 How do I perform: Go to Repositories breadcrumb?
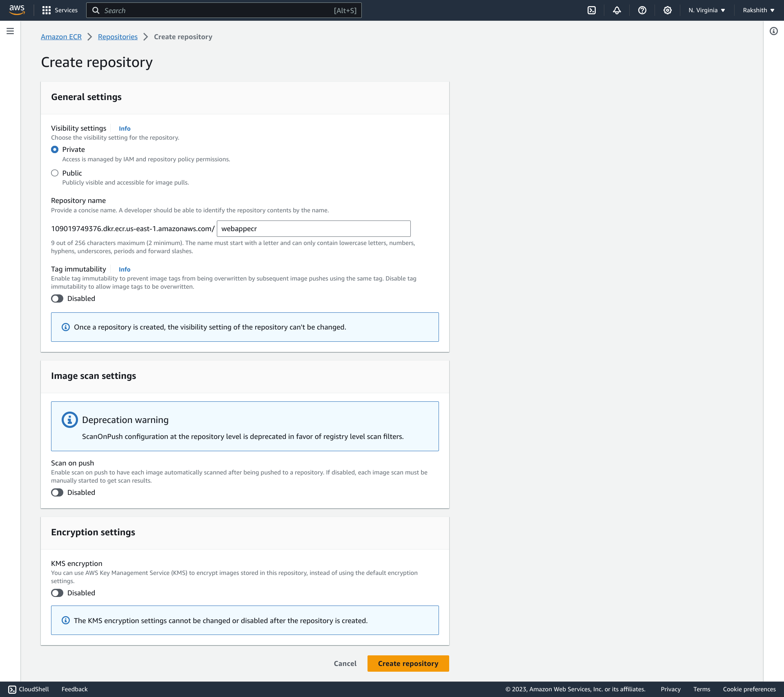(118, 37)
